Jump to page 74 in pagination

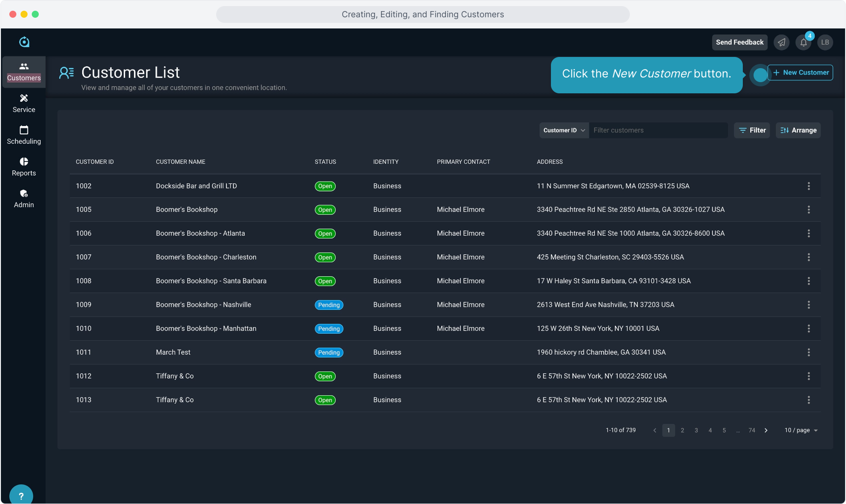tap(752, 430)
